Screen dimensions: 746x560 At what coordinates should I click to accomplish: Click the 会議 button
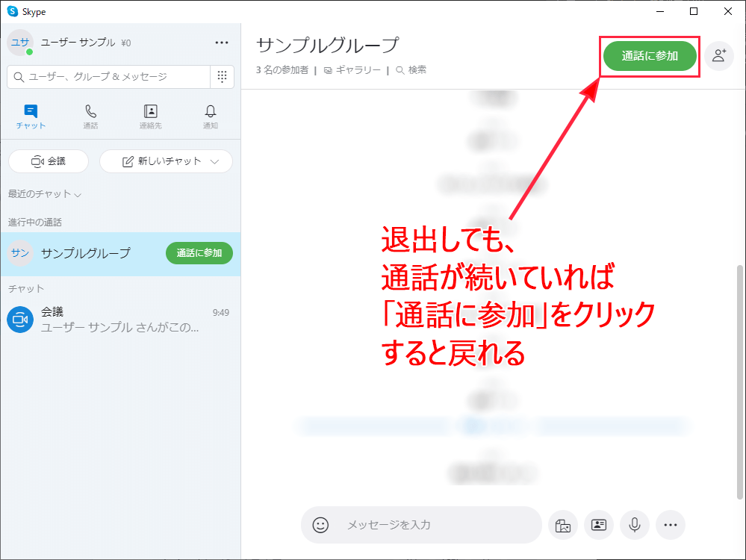click(x=48, y=161)
